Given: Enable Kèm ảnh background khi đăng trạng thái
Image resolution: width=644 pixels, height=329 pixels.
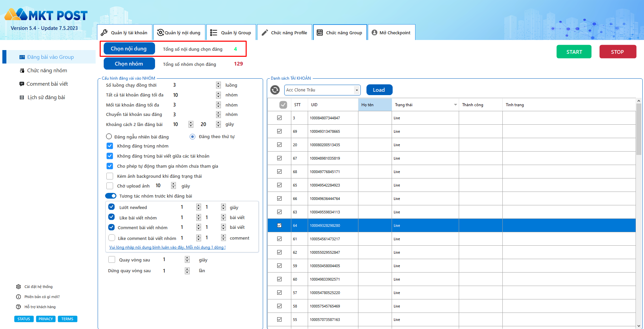Looking at the screenshot, I should [110, 176].
